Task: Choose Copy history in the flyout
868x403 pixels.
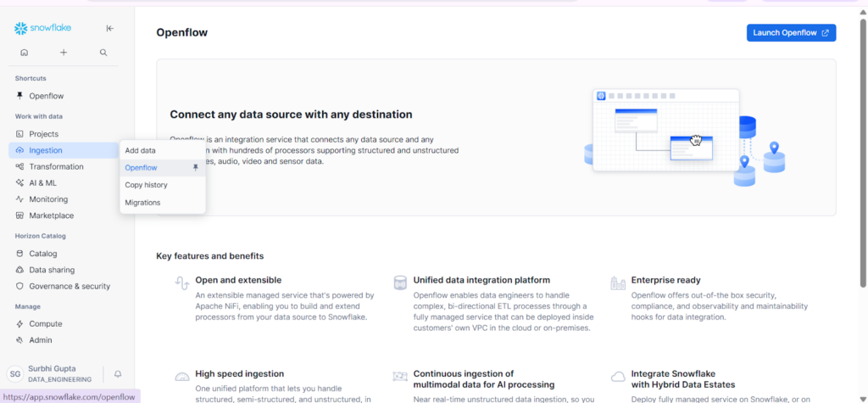Action: 146,185
